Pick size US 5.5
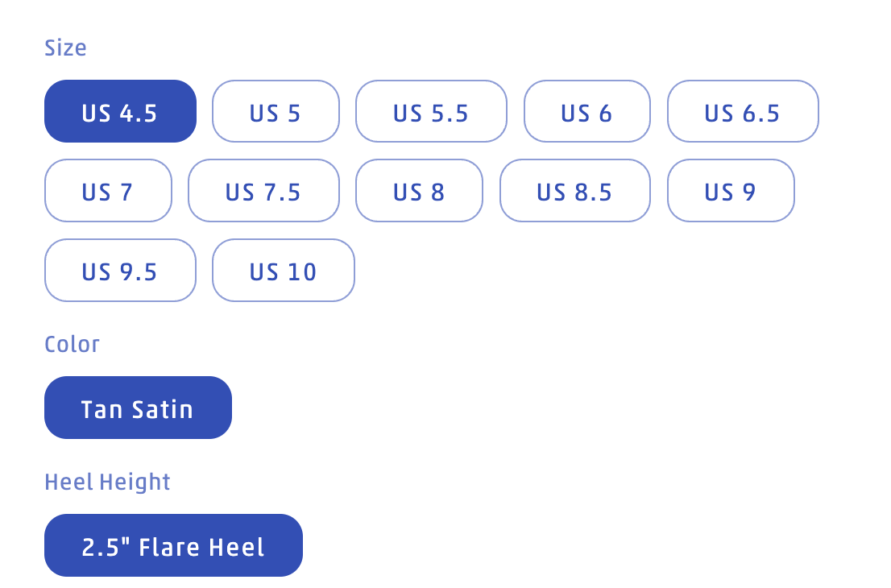Image resolution: width=891 pixels, height=588 pixels. click(431, 111)
